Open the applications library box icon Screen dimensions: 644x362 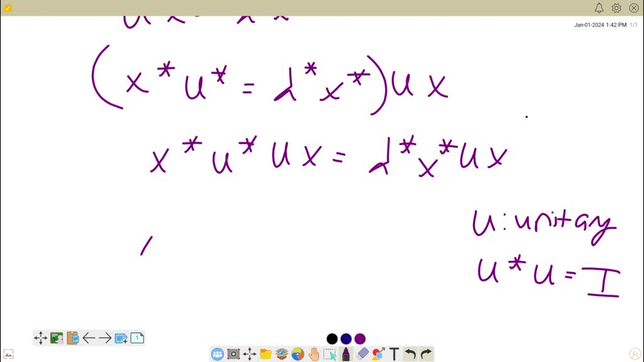point(281,354)
